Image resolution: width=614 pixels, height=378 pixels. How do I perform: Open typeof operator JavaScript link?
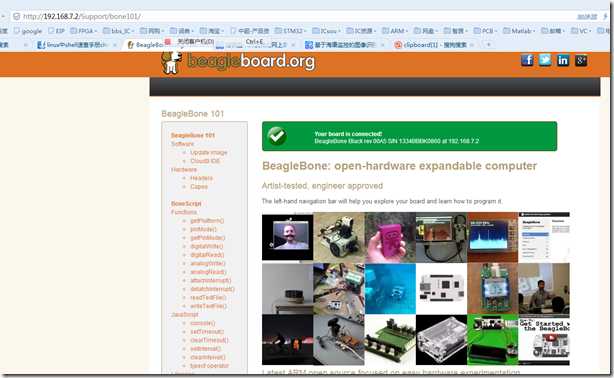point(209,366)
